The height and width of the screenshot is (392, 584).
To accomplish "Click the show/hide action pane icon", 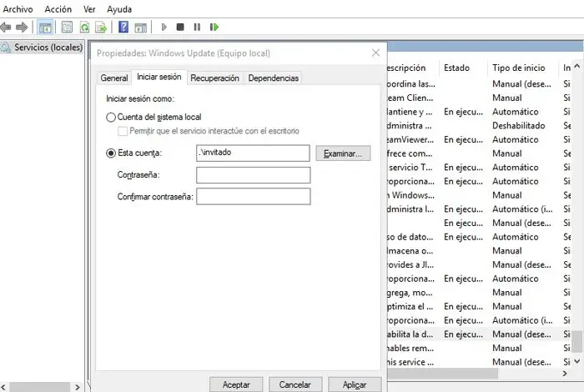I will [141, 28].
